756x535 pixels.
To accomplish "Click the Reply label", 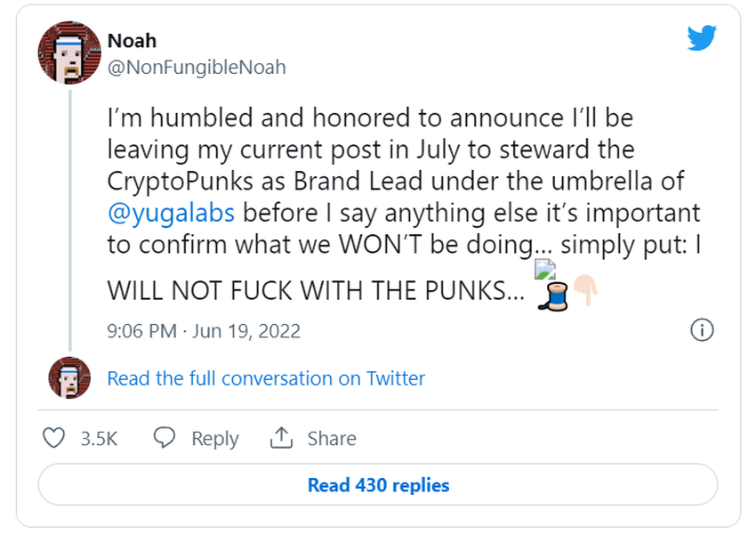I will (x=215, y=439).
